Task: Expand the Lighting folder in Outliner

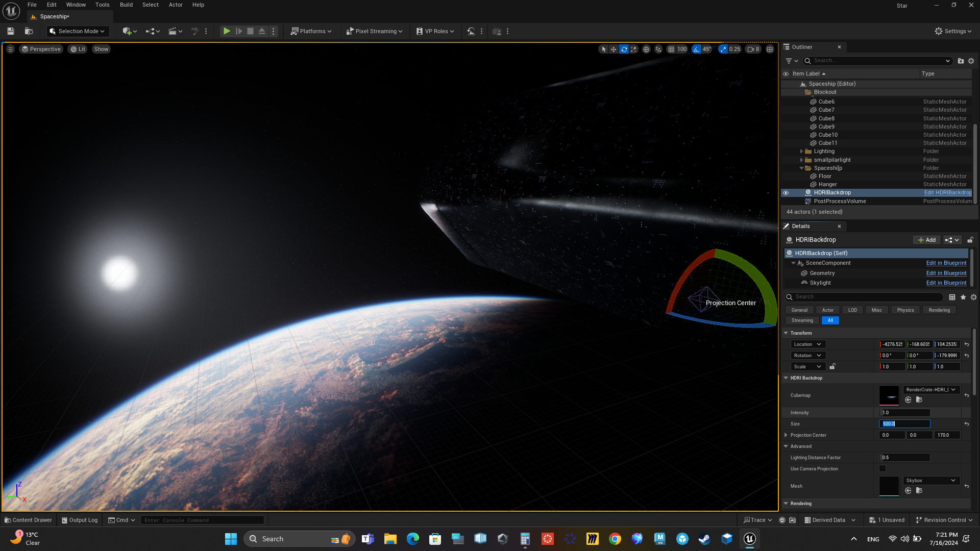Action: (x=801, y=152)
